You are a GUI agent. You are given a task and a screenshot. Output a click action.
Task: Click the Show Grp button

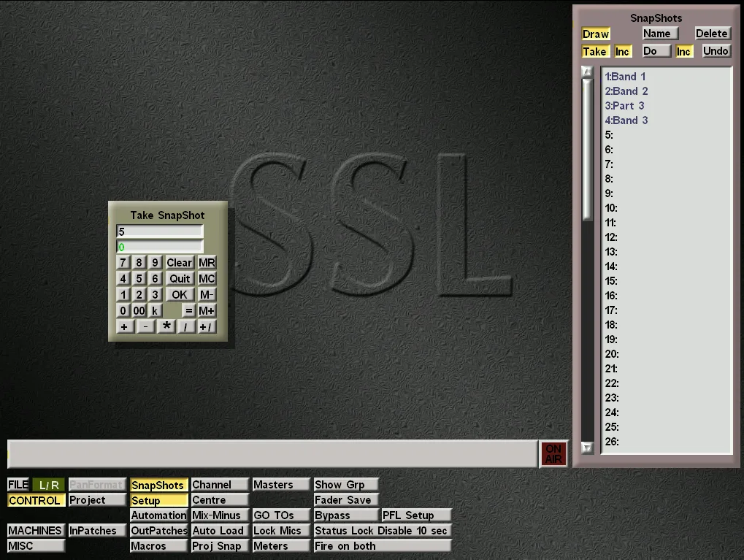coord(346,485)
